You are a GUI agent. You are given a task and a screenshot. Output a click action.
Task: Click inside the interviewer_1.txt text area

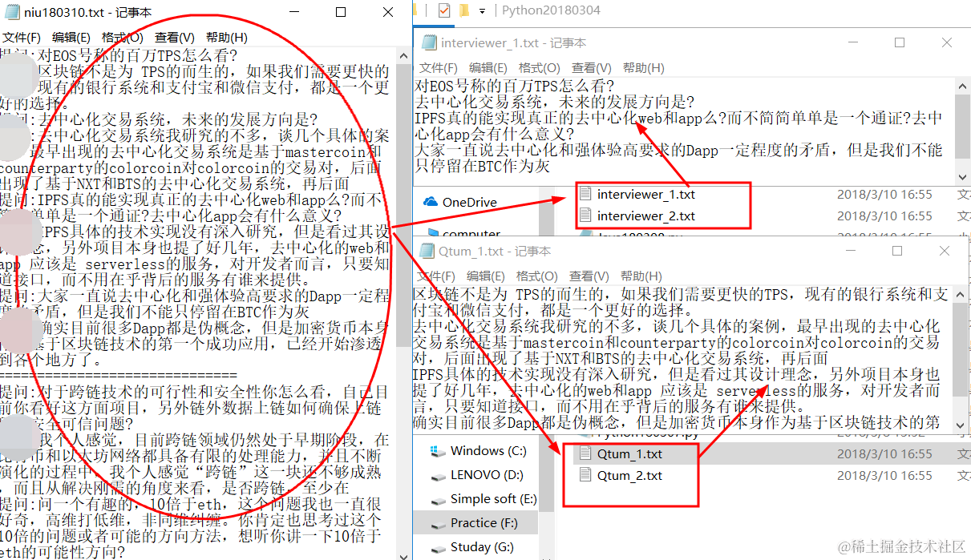pos(686,131)
